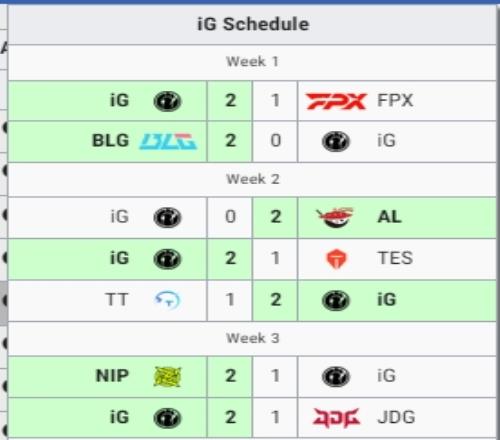Click the TT team logo
Viewport: 500px width, 440px height.
click(x=168, y=300)
